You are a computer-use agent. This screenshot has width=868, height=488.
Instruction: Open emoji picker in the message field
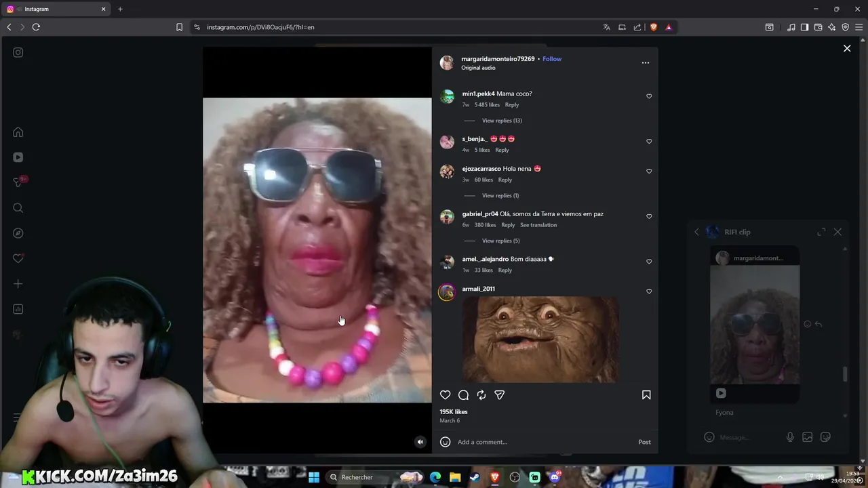(x=709, y=437)
